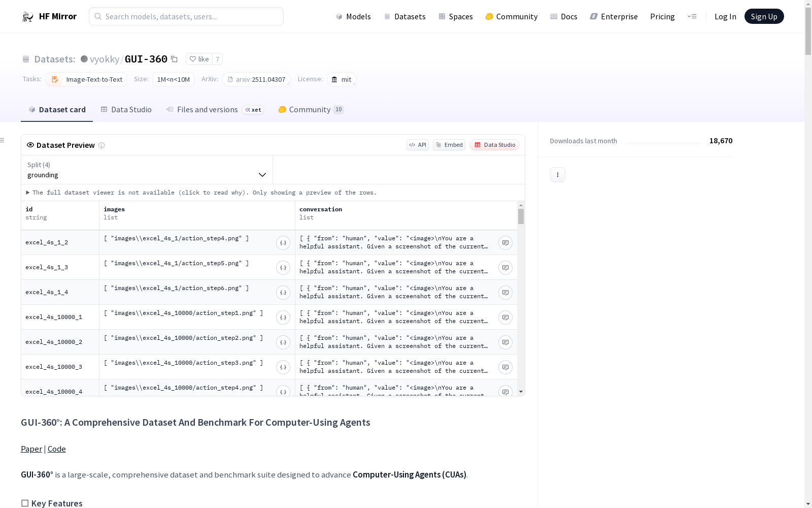Image resolution: width=812 pixels, height=508 pixels.
Task: Click the images column header
Action: (x=197, y=215)
